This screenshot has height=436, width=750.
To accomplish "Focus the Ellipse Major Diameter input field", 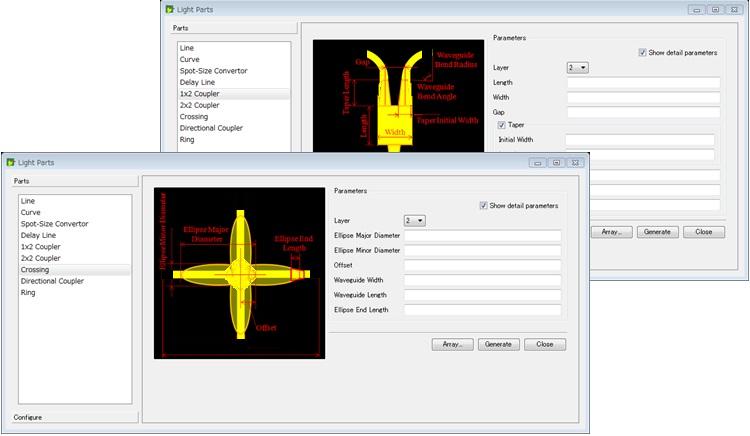I will point(483,236).
